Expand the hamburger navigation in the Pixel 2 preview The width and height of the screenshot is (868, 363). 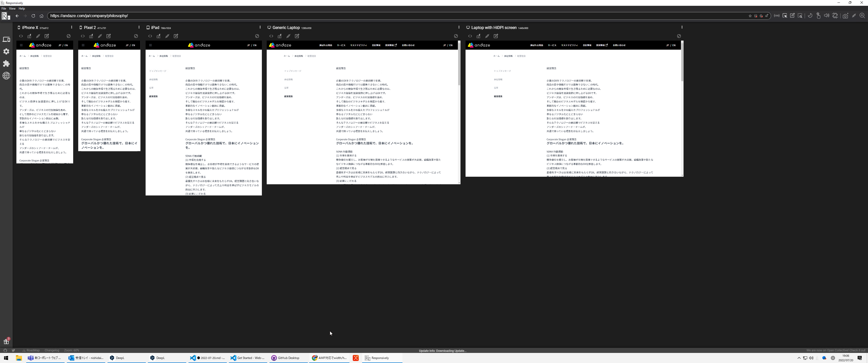pos(83,45)
